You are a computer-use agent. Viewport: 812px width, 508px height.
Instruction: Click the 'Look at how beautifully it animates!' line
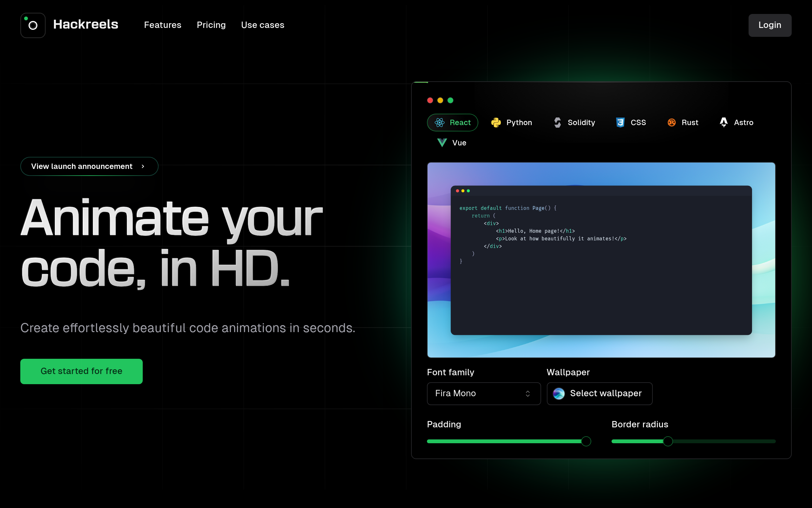(561, 239)
